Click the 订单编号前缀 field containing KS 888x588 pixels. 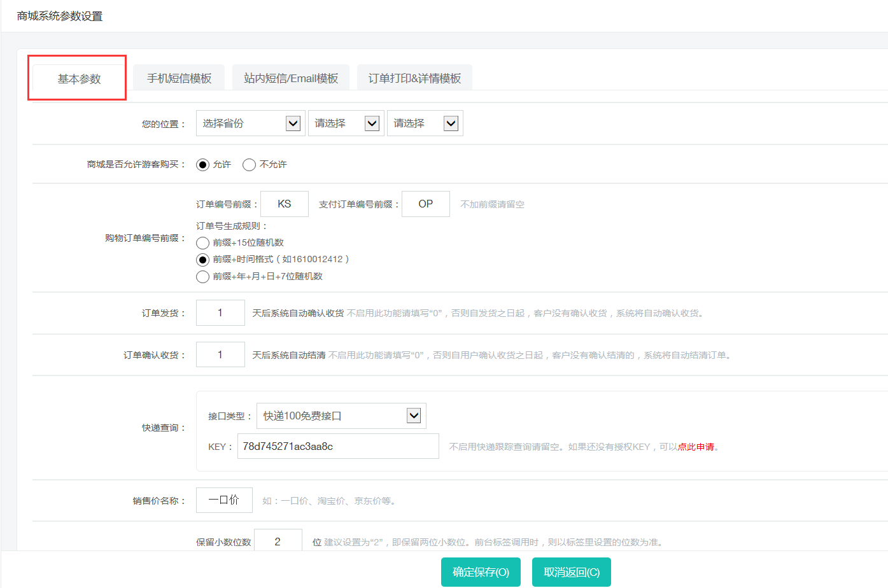(x=285, y=204)
